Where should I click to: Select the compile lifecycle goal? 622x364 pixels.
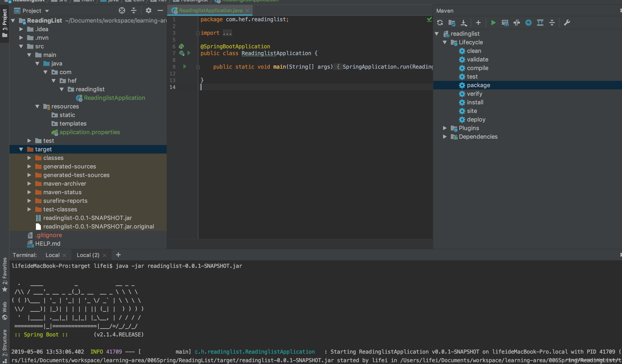[x=477, y=68]
